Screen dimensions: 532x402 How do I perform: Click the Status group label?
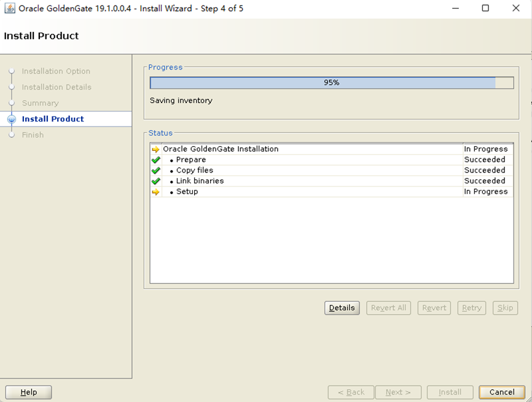[x=160, y=133]
